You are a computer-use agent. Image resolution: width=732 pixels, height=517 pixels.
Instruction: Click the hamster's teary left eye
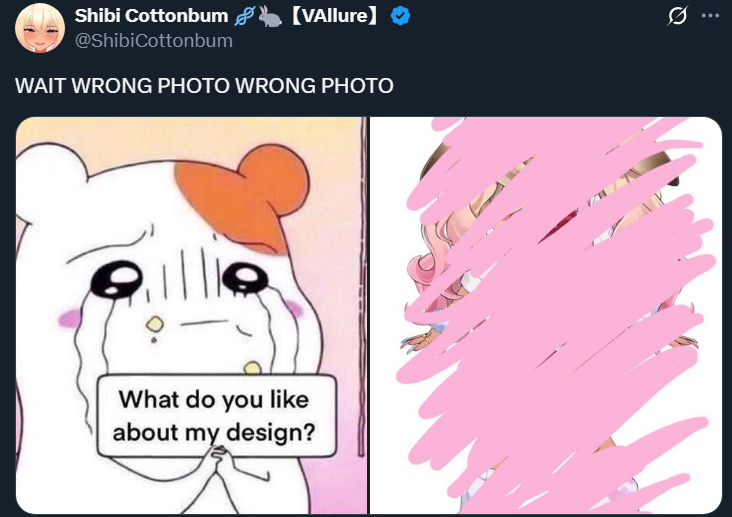click(x=117, y=279)
